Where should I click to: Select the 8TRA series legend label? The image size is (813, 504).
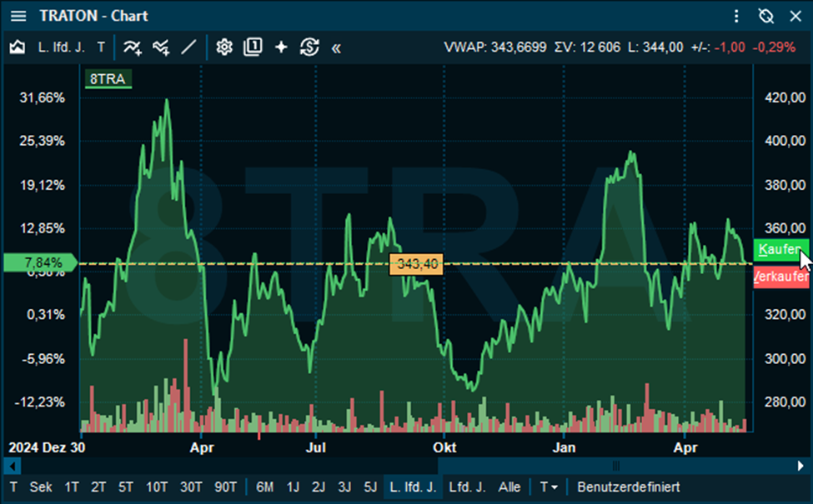(108, 79)
